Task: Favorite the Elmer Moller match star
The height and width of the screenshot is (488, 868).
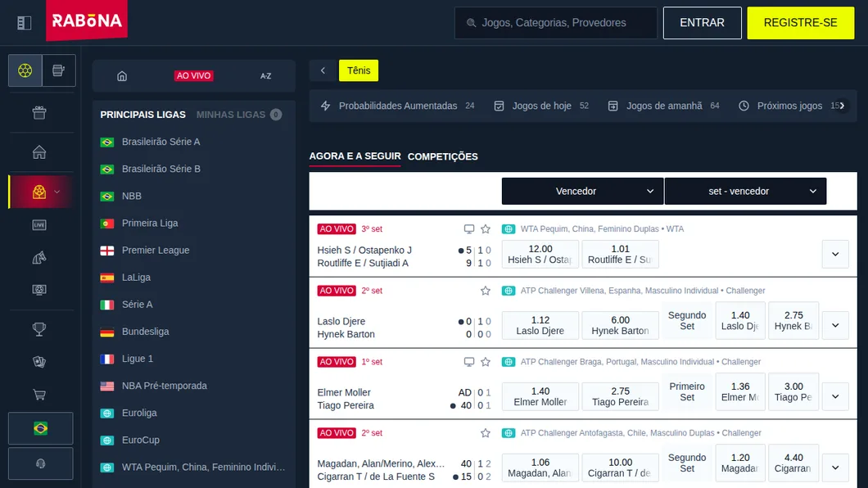Action: [x=486, y=362]
